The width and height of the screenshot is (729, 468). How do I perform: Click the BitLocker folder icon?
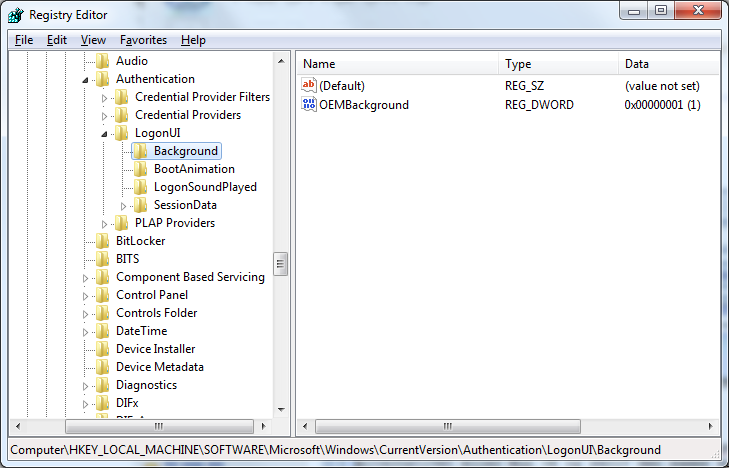point(102,241)
